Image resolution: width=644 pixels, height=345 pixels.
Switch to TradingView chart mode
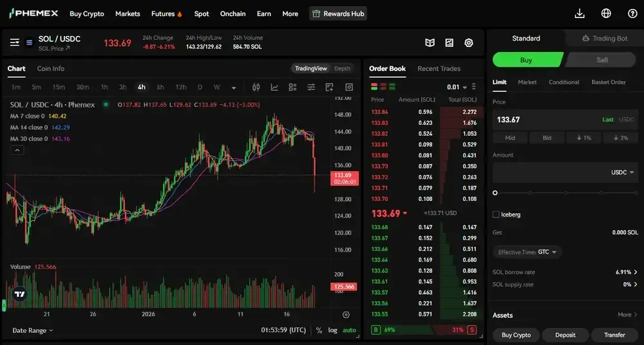[311, 69]
